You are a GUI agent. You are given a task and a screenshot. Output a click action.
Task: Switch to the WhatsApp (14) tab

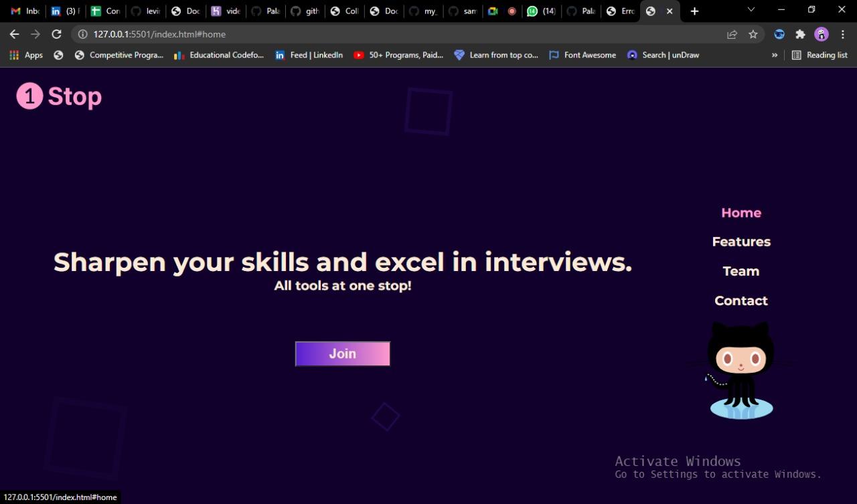tap(541, 11)
